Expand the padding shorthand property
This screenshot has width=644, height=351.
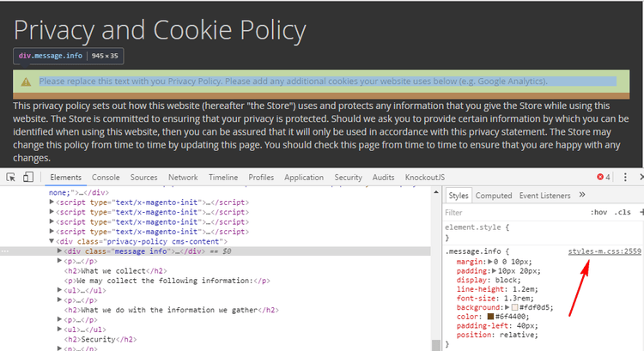[495, 270]
